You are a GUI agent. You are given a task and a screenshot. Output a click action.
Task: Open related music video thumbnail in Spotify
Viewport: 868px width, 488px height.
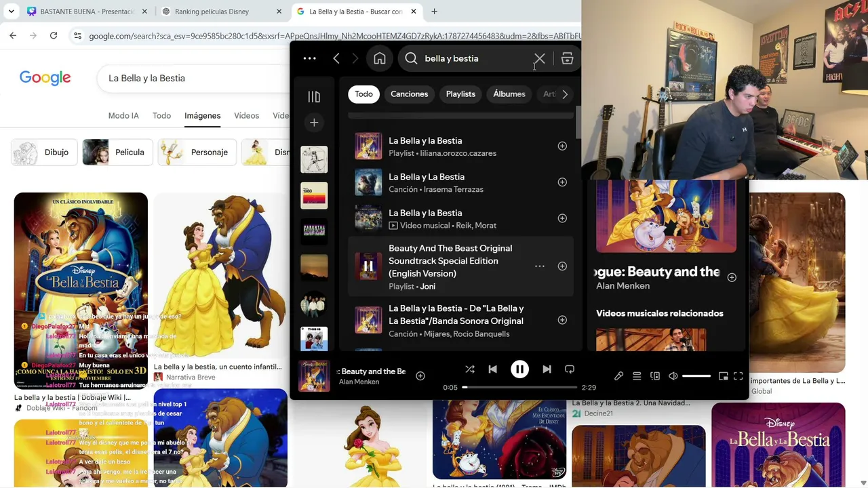coord(651,340)
